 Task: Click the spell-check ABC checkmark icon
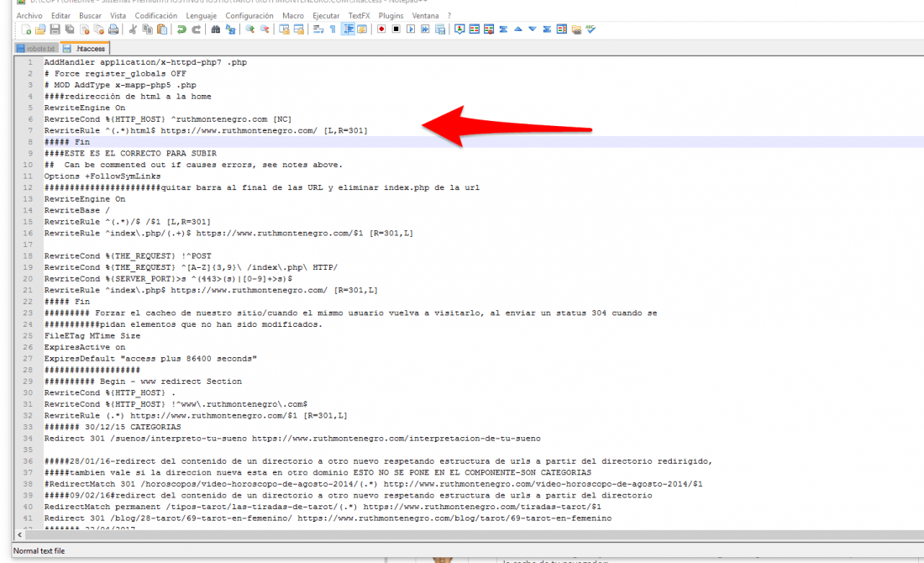coord(591,29)
